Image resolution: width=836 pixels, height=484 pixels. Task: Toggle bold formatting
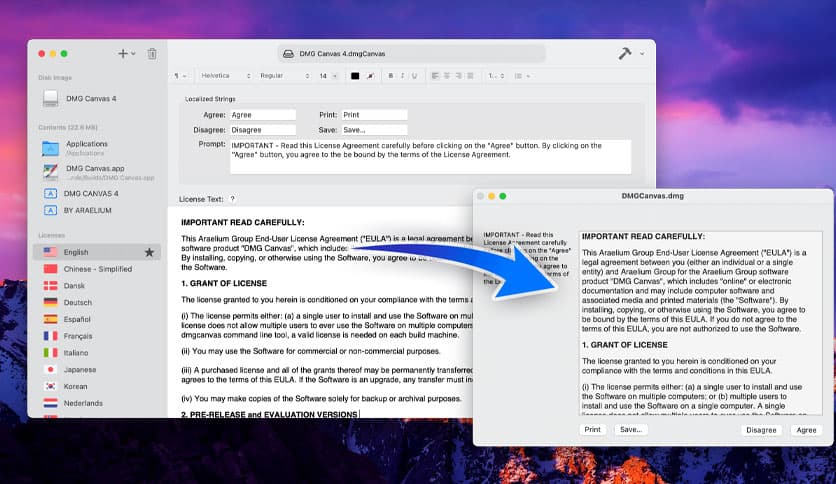coord(391,76)
